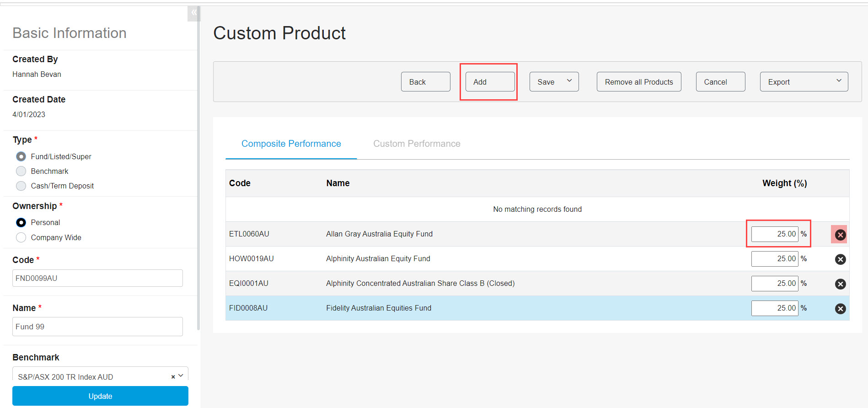Sort by the Name column header
The width and height of the screenshot is (868, 408).
pyautogui.click(x=338, y=183)
